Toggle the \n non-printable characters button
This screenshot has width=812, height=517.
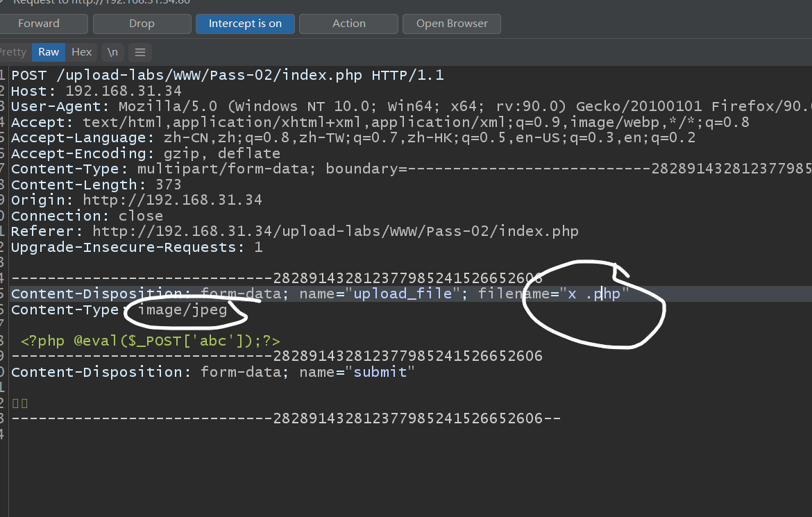tap(112, 52)
